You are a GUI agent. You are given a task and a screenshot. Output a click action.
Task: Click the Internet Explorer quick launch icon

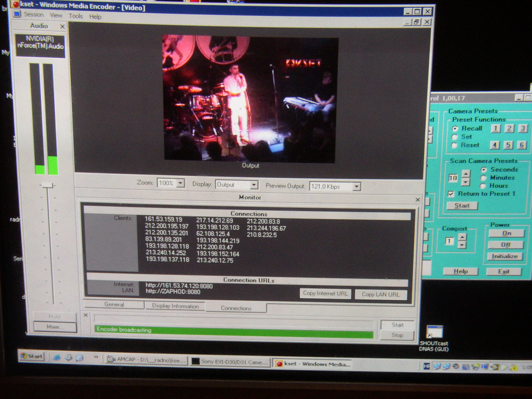57,358
